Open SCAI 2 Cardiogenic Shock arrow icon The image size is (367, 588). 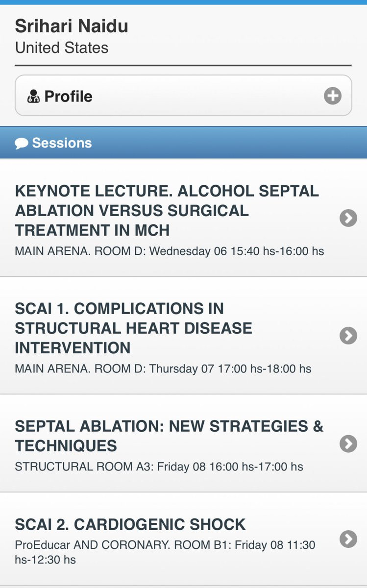point(348,539)
